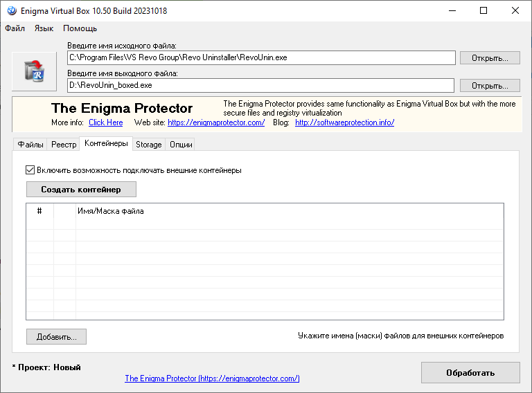The width and height of the screenshot is (532, 393).
Task: Switch to the Storage tab
Action: click(x=149, y=145)
